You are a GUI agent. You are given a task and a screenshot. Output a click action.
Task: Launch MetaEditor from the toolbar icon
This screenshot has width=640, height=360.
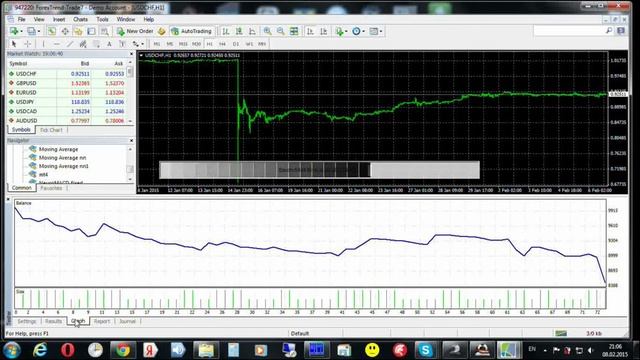coord(161,31)
